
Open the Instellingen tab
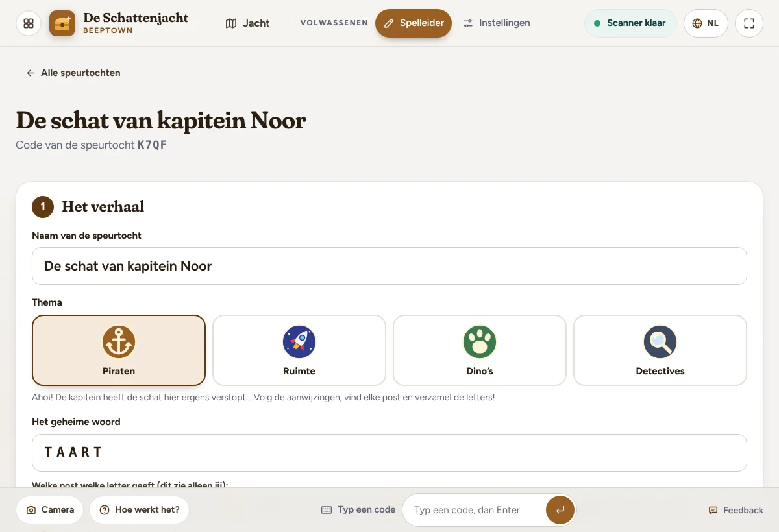(x=497, y=23)
